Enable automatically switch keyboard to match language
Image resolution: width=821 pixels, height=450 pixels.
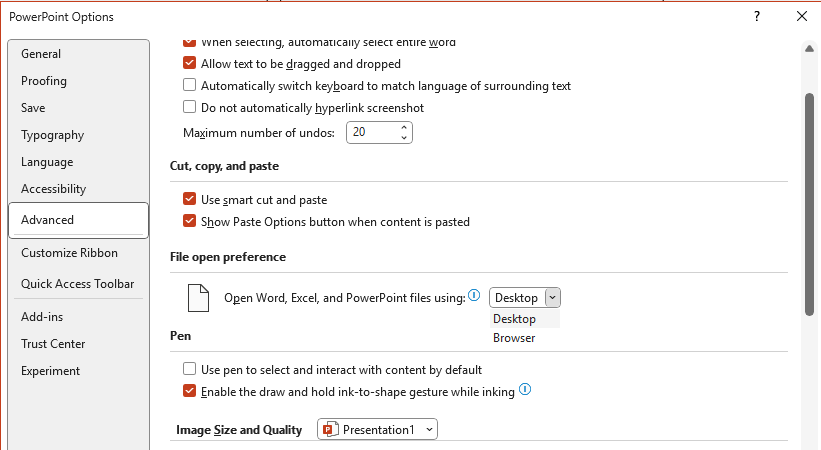click(190, 85)
